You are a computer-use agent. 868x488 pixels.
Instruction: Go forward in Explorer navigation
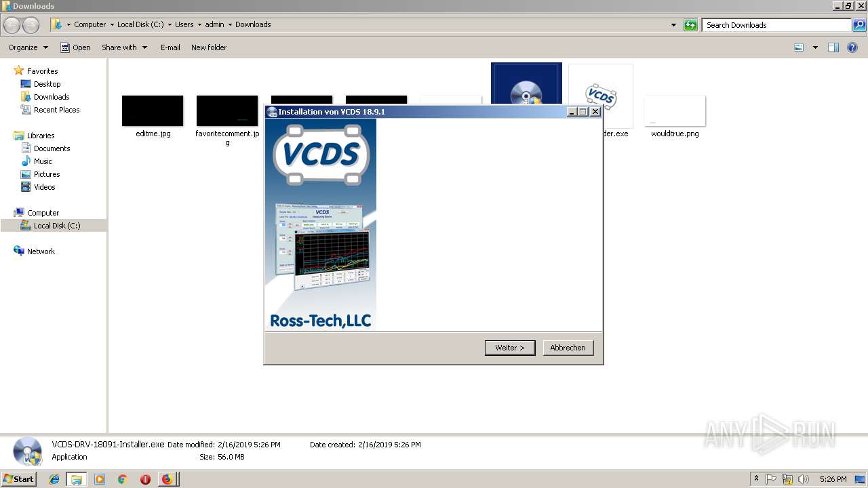(x=31, y=25)
